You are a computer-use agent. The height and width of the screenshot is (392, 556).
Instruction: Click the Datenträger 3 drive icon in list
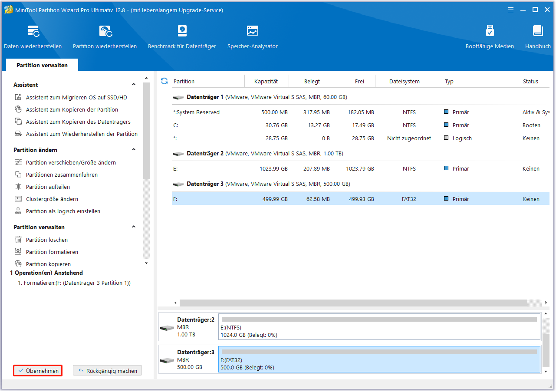[x=178, y=184]
